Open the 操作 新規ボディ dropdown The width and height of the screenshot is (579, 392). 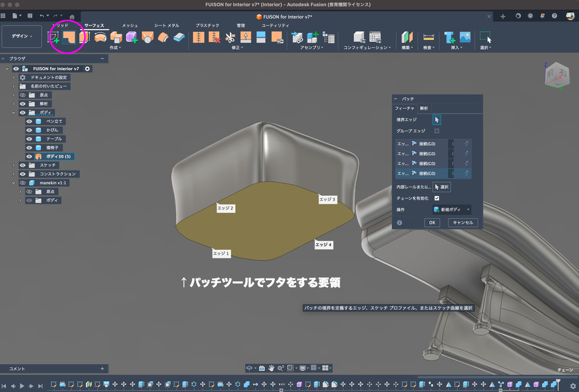click(x=452, y=209)
